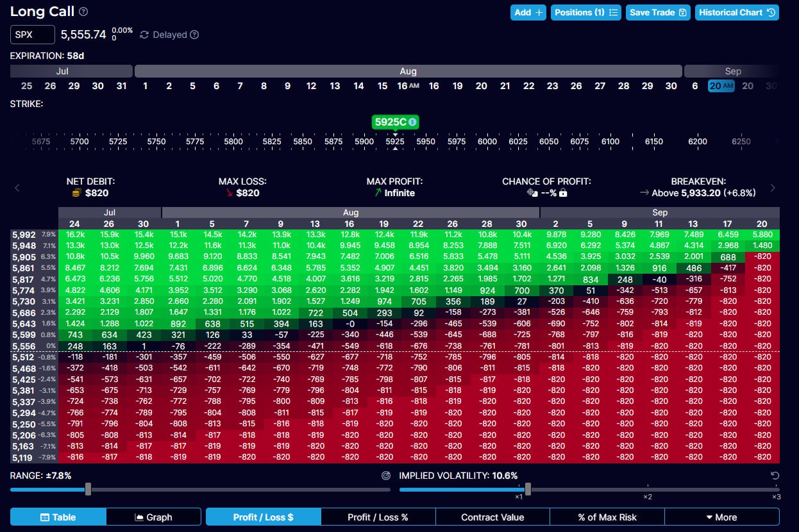Image resolution: width=799 pixels, height=532 pixels.
Task: Click the circular icon left of Implied Volatility
Action: 386,476
